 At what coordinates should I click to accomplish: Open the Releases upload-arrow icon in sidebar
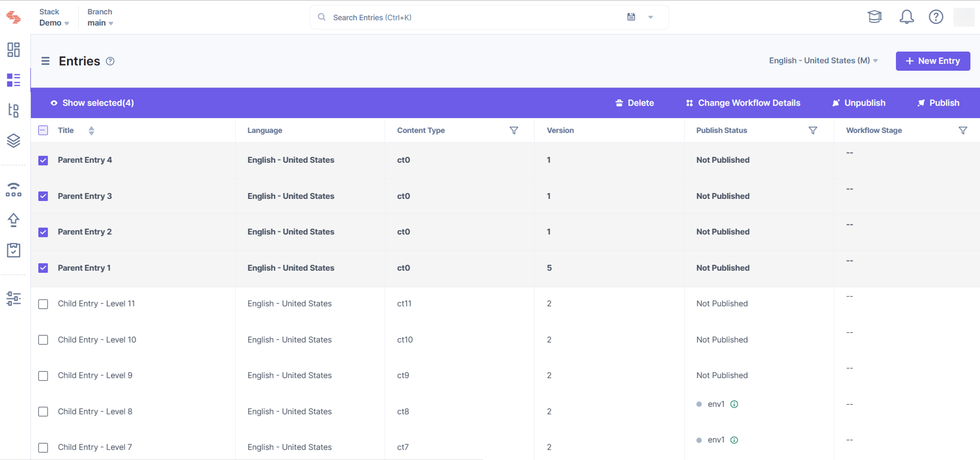pyautogui.click(x=13, y=220)
